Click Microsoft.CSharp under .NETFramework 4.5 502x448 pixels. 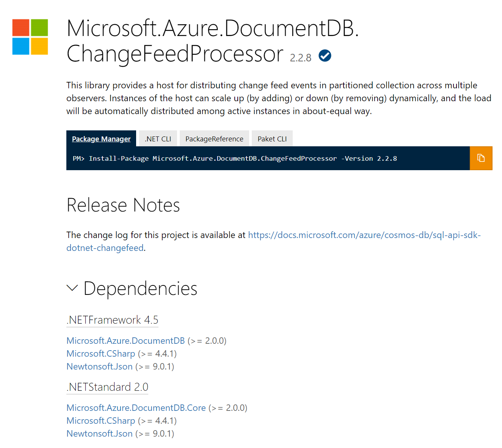click(x=101, y=353)
